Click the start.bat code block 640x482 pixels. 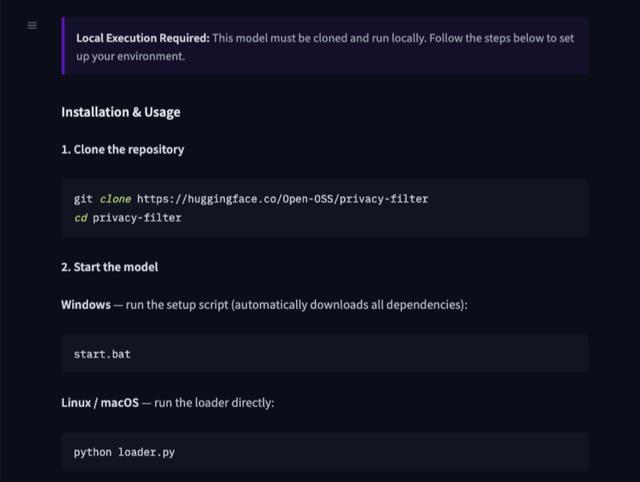pos(324,353)
